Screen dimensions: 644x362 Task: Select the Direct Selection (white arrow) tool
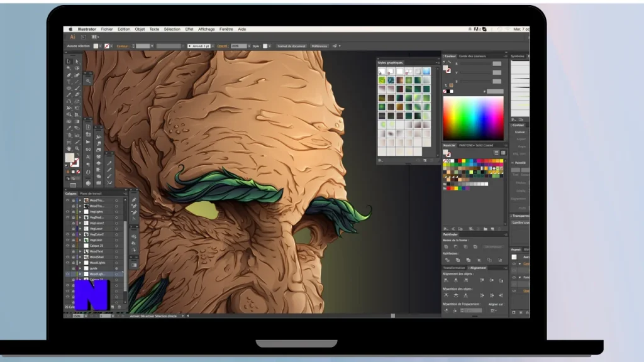point(77,62)
